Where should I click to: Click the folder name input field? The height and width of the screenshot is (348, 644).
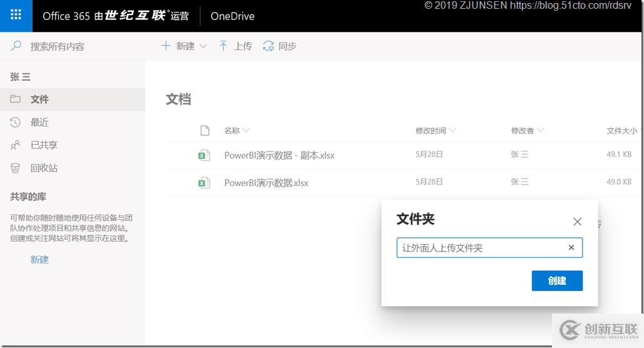tap(489, 247)
